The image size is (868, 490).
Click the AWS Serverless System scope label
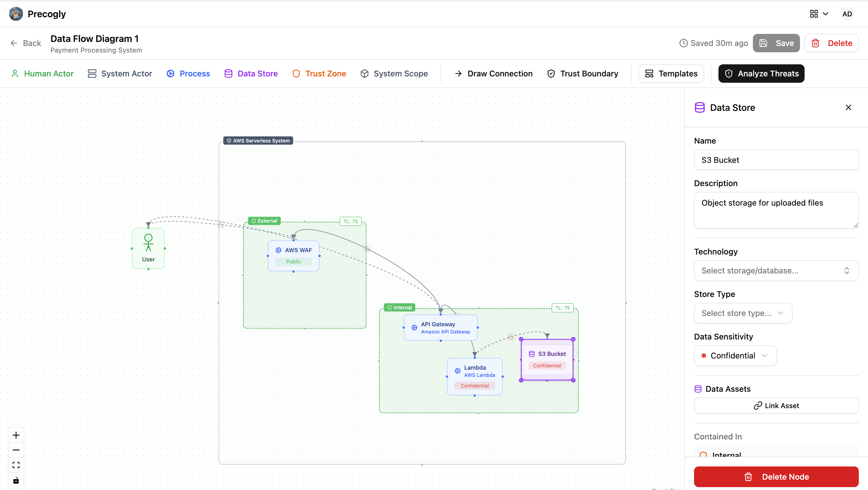tap(258, 141)
